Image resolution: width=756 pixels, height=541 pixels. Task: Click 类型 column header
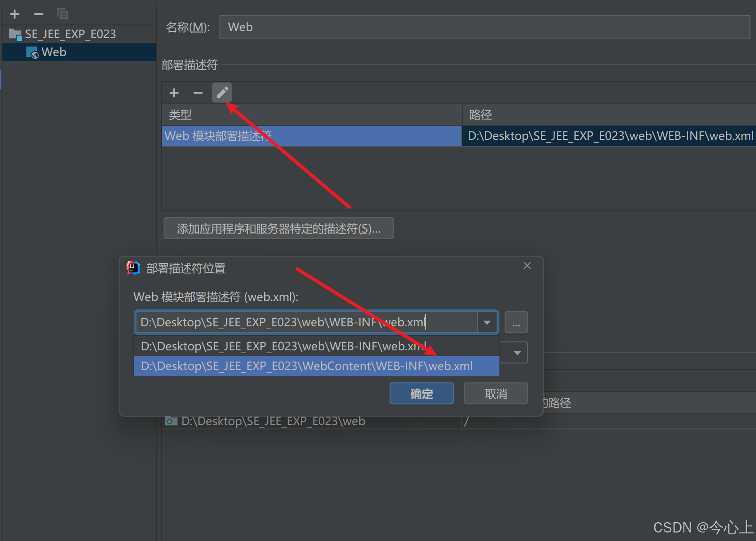pyautogui.click(x=311, y=114)
